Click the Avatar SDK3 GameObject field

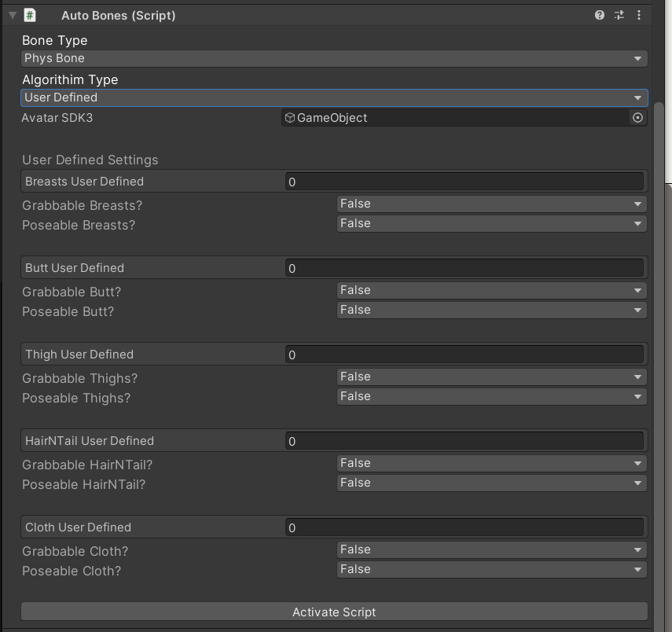[456, 118]
